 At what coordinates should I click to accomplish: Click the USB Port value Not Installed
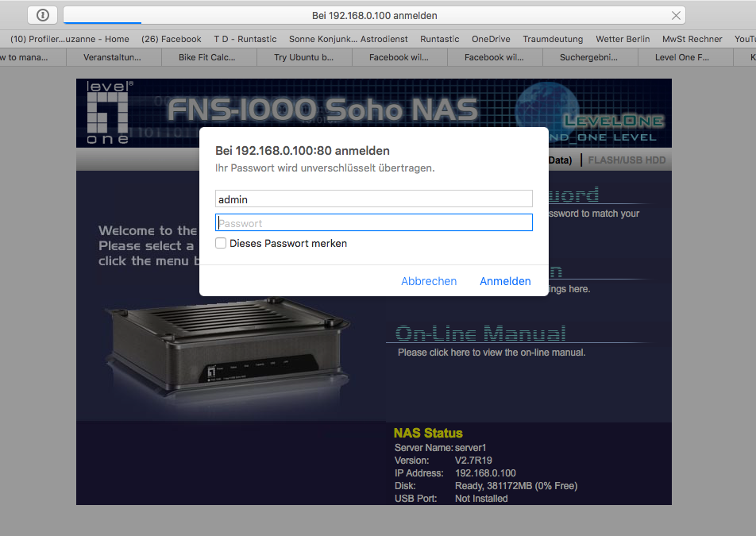(481, 499)
